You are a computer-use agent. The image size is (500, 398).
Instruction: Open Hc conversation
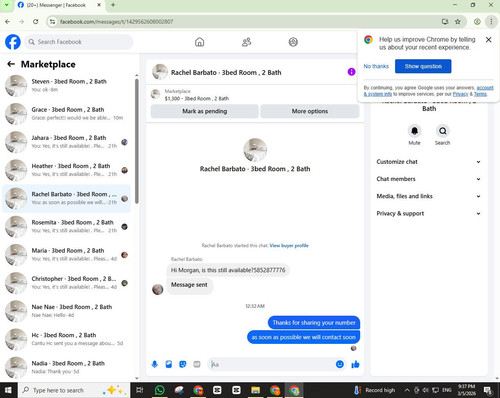[67, 339]
